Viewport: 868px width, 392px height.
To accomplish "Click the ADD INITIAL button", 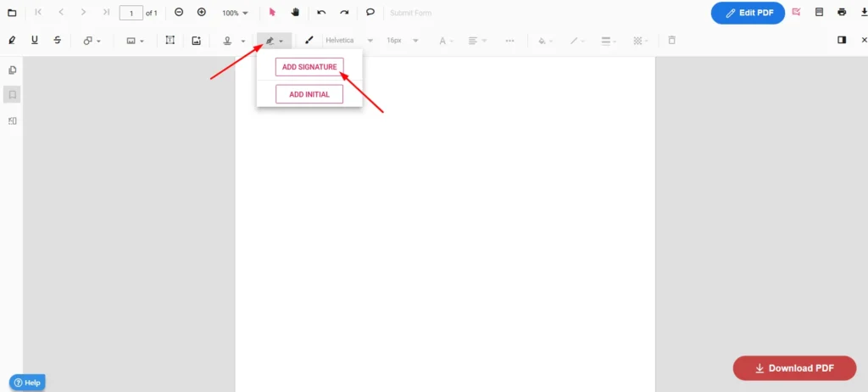I will click(x=309, y=94).
